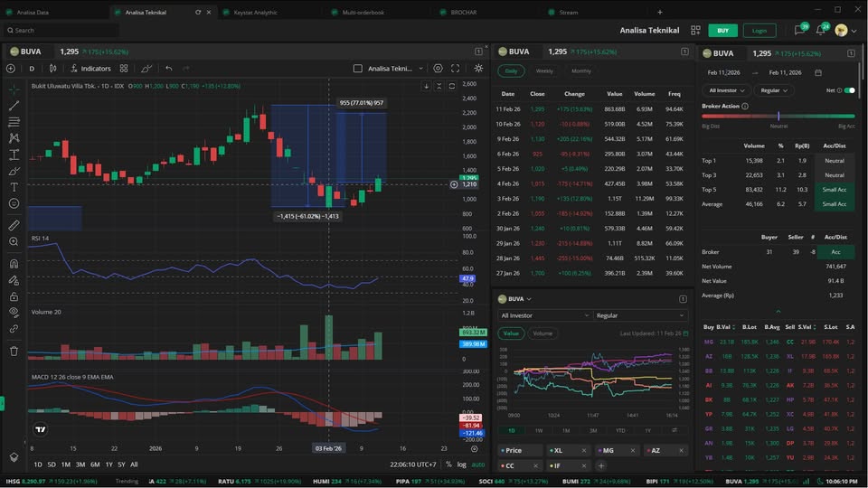
Task: Open the notifications bell icon
Action: tap(821, 30)
